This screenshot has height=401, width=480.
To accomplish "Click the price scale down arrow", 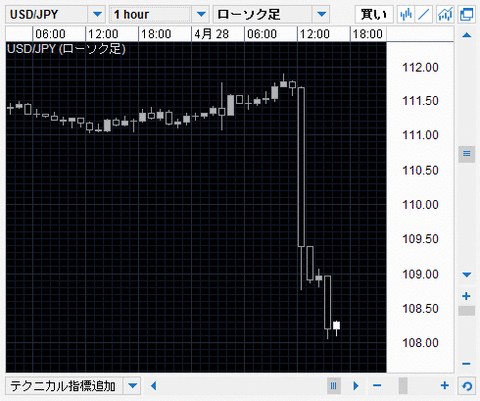I will tap(467, 275).
